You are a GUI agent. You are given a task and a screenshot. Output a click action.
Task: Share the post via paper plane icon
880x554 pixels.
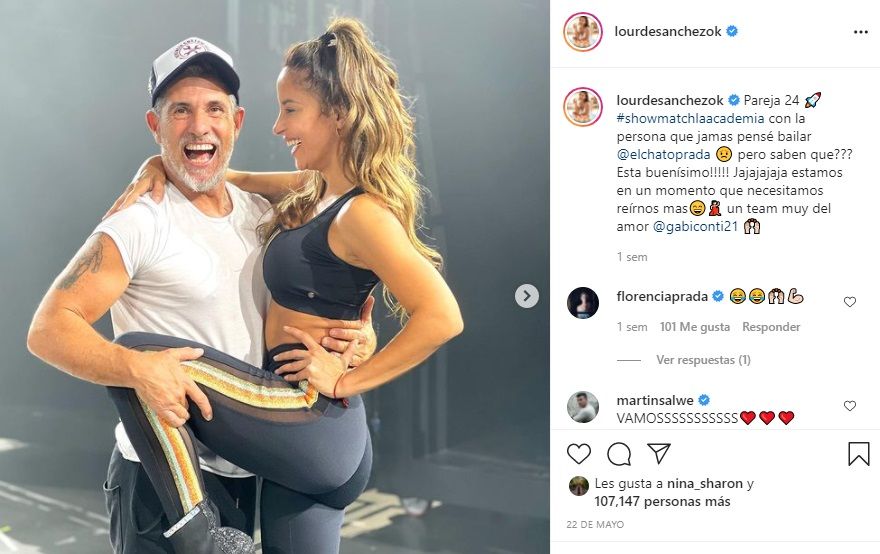(x=658, y=454)
